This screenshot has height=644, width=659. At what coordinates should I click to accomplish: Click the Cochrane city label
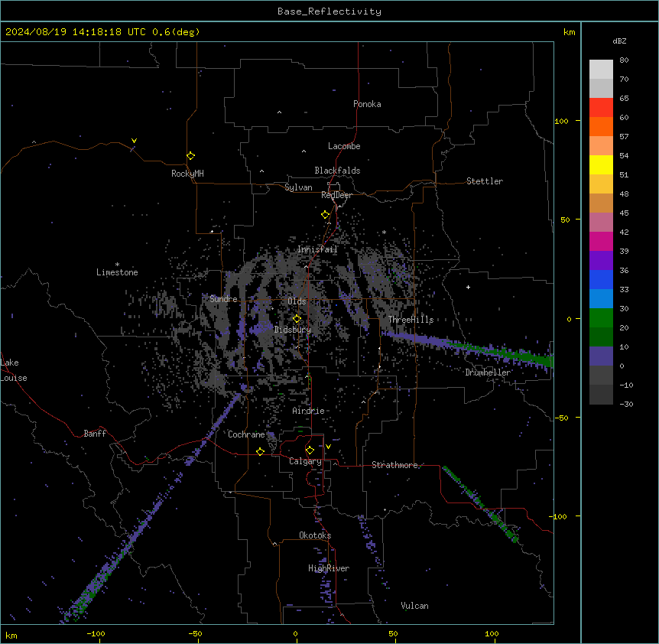coord(246,434)
